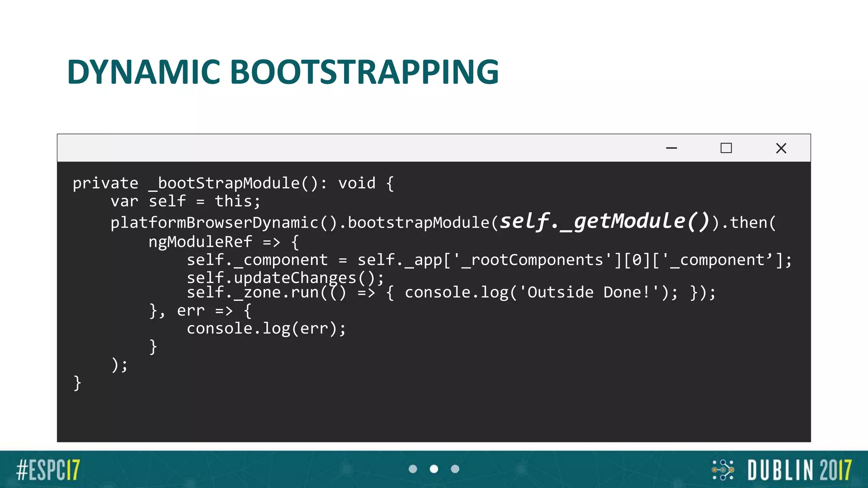Screen dimensions: 868x488
Task: Maximize the code window
Action: (x=726, y=148)
